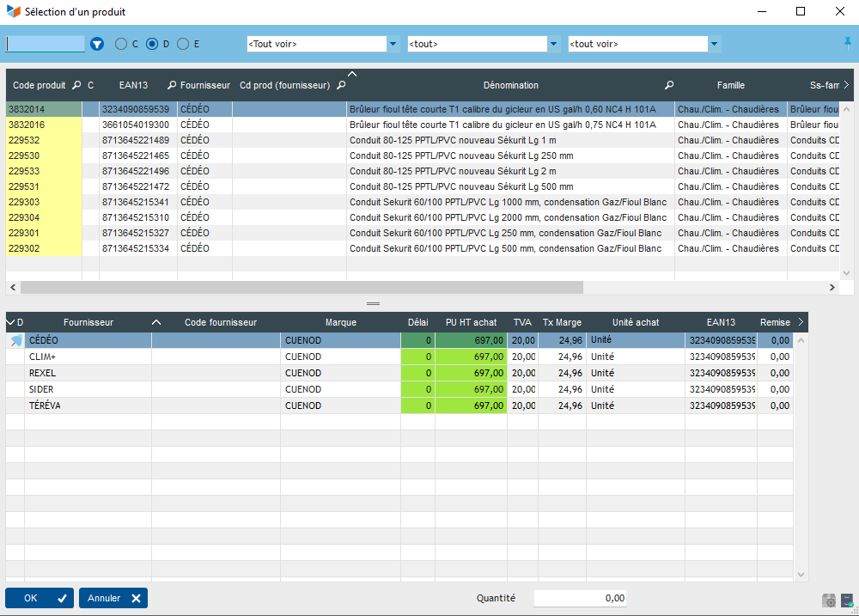Click the horizontal scrollbar of the product grid
Image resolution: width=859 pixels, height=616 pixels.
[x=301, y=288]
